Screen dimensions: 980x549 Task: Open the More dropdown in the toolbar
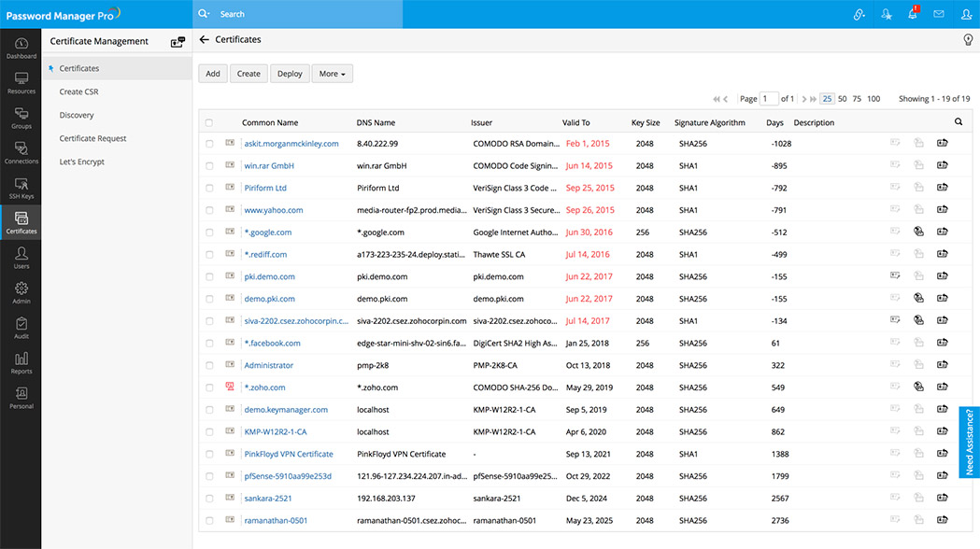point(332,73)
